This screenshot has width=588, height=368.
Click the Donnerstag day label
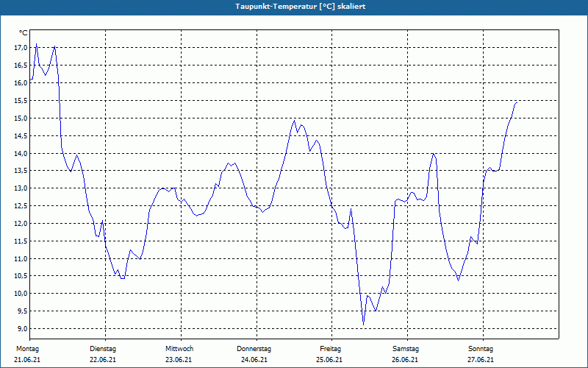pyautogui.click(x=254, y=349)
